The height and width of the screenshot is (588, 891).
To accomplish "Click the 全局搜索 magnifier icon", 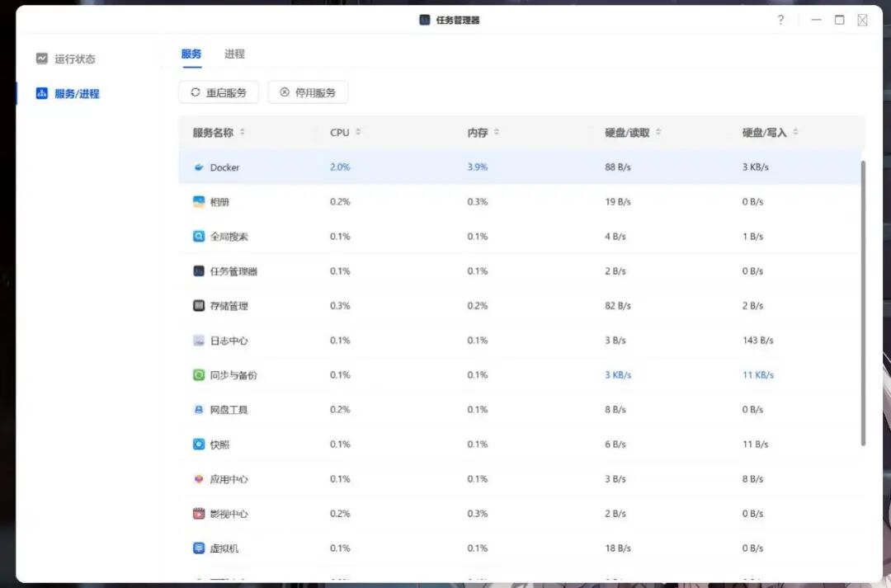I will pyautogui.click(x=198, y=236).
